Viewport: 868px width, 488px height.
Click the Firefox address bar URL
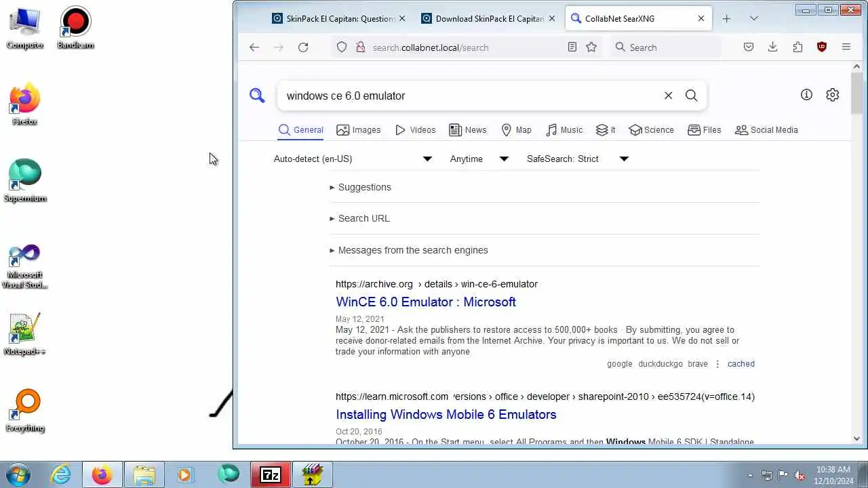coord(431,47)
